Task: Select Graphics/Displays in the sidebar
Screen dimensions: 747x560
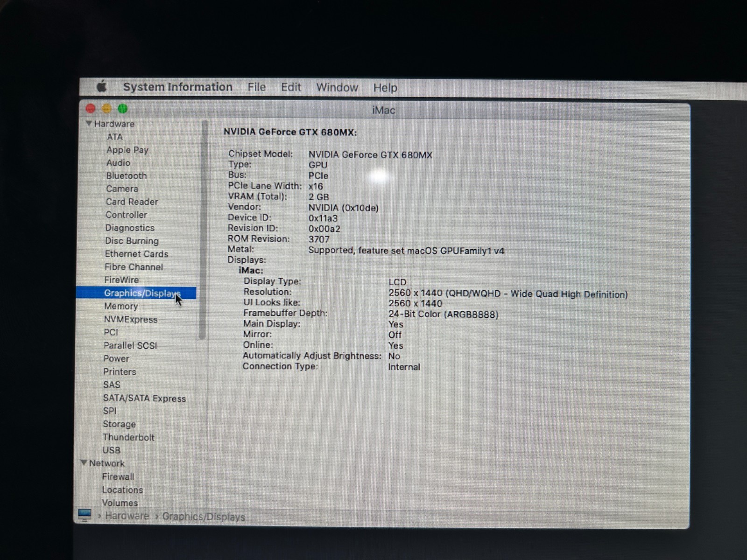Action: click(x=136, y=293)
